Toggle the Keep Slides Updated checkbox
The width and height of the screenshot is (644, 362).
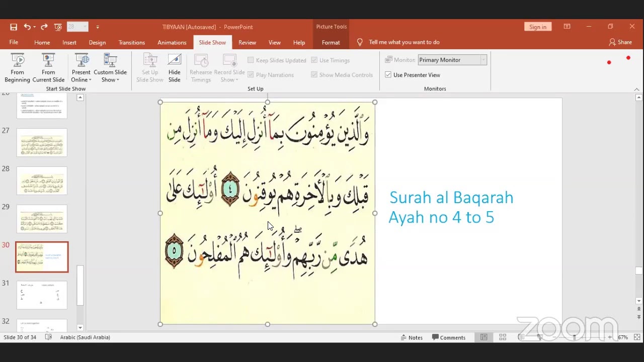(251, 60)
